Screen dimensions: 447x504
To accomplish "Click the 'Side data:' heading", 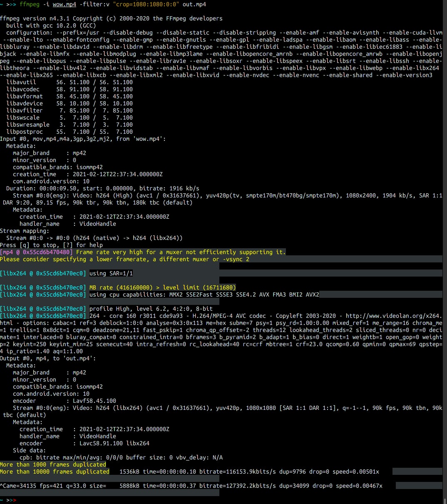I will [30, 450].
